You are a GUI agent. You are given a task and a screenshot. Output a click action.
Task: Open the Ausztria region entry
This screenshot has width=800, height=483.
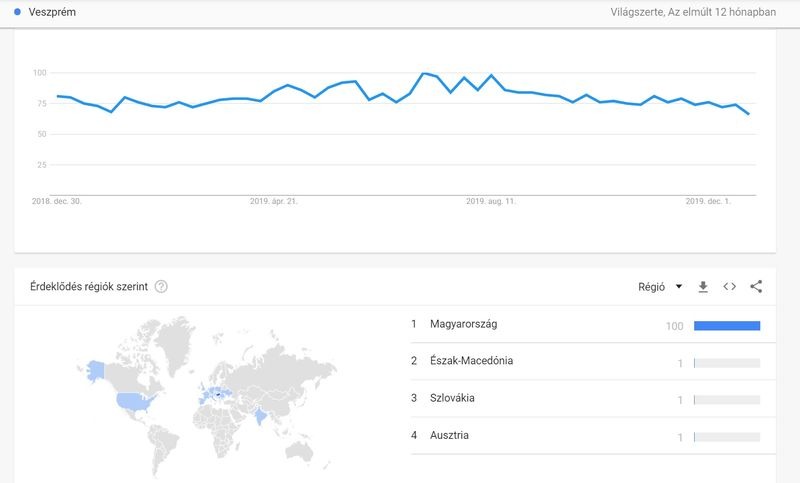click(x=449, y=436)
